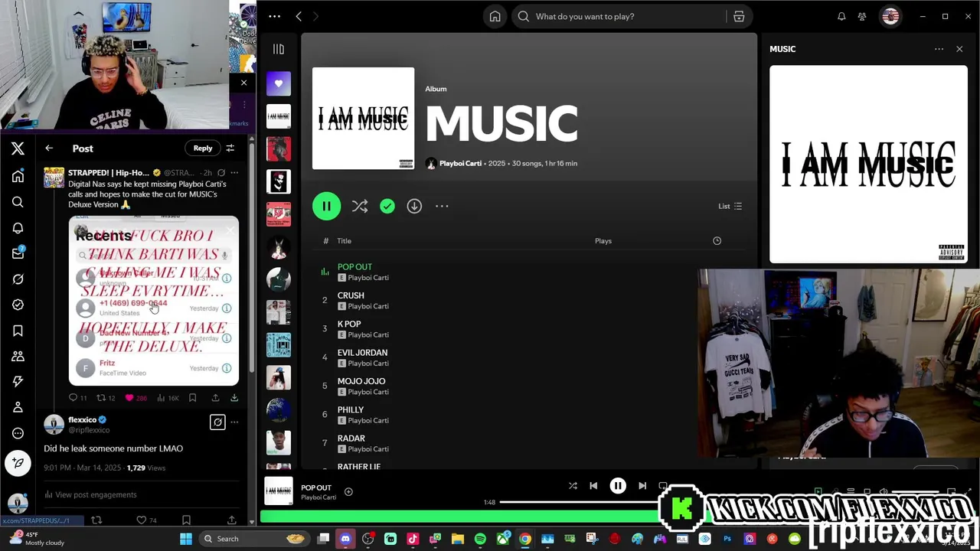Open X Notifications
980x551 pixels.
18,228
